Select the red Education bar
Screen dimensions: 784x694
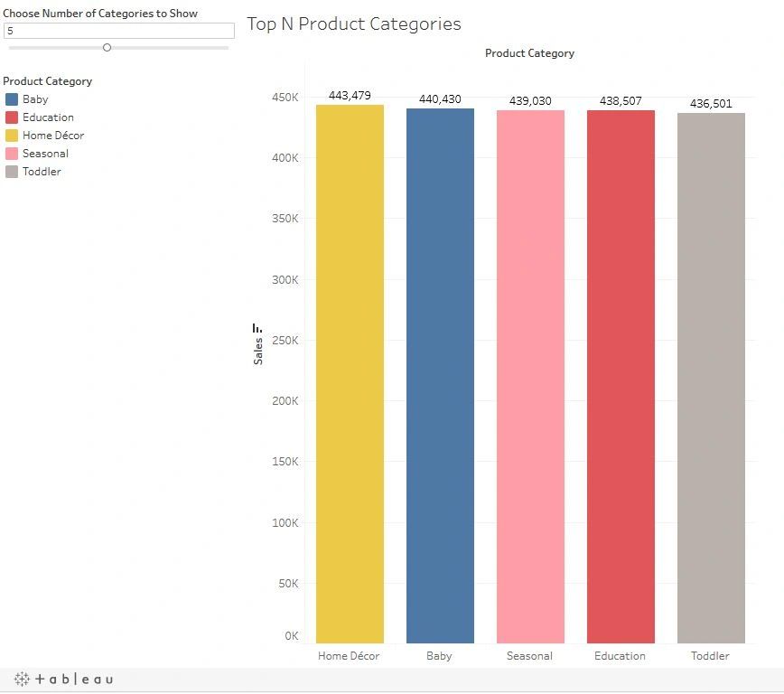click(x=621, y=376)
